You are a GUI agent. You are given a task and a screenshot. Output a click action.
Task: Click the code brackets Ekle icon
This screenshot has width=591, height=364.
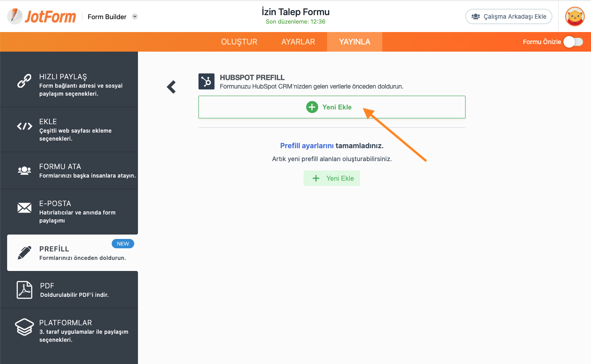tap(24, 126)
